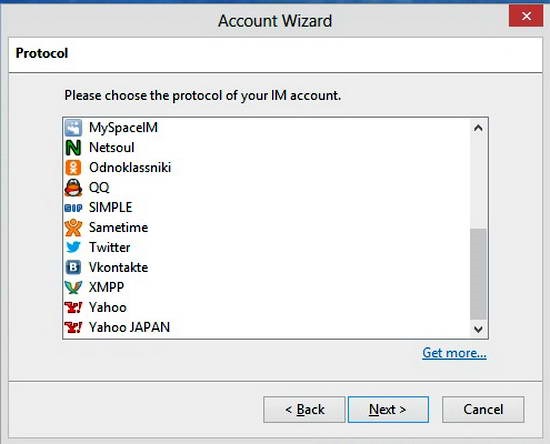Select the MySpaceIM protocol icon

click(73, 128)
